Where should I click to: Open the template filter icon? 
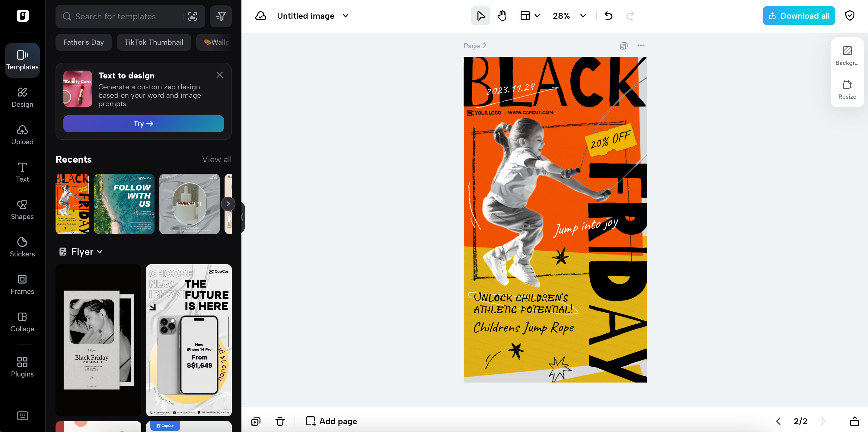[x=221, y=17]
